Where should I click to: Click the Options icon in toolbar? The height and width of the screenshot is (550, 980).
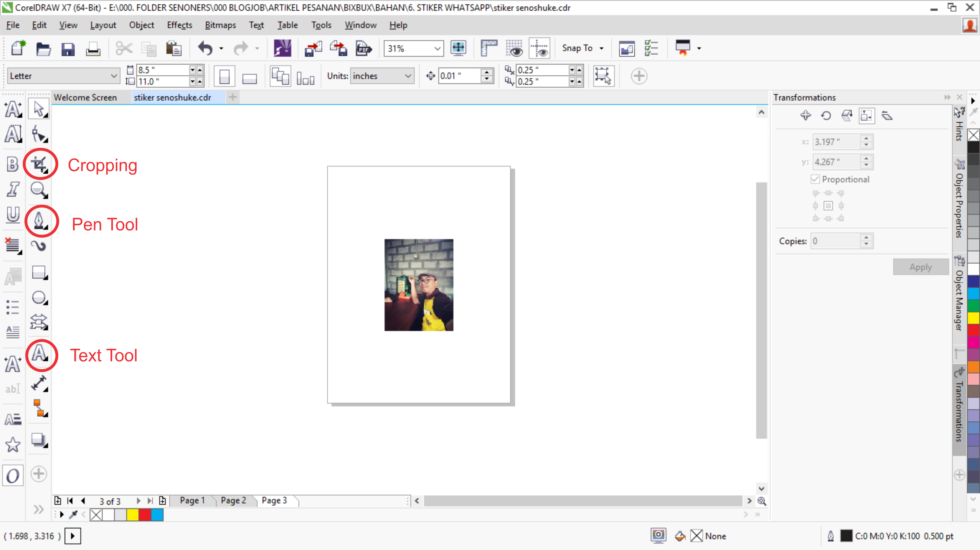point(652,48)
